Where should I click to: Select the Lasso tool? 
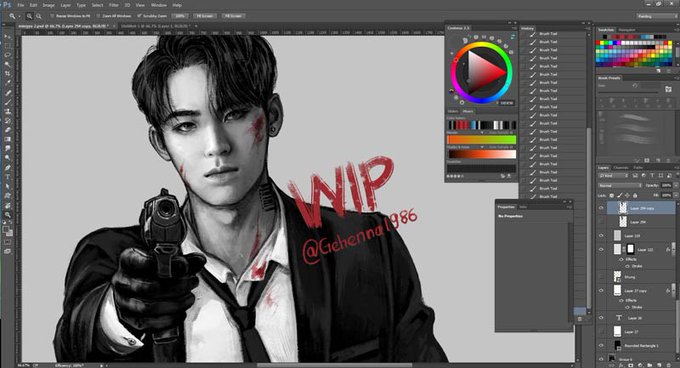click(x=7, y=55)
